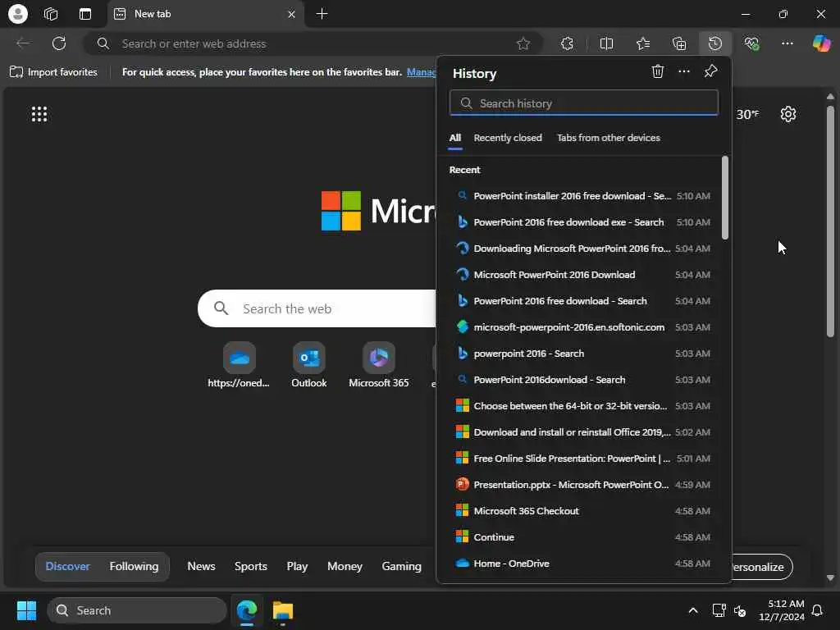Image resolution: width=840 pixels, height=630 pixels.
Task: Open the apps grid launcher
Action: [x=39, y=114]
